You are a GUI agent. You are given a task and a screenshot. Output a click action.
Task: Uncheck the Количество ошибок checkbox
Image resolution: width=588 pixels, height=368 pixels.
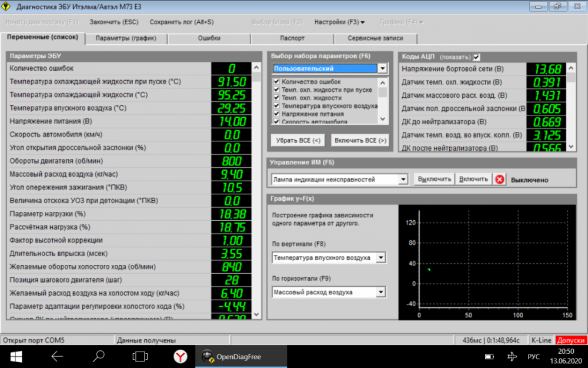tap(276, 82)
